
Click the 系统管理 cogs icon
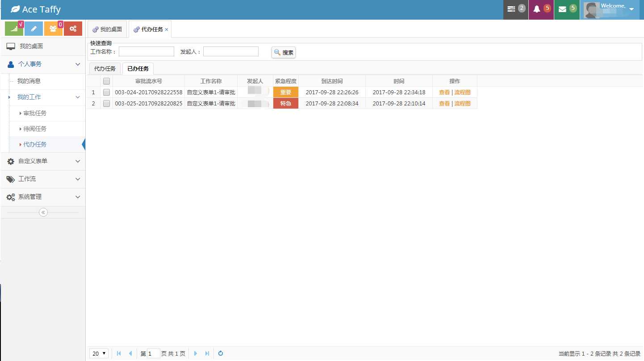click(x=11, y=197)
